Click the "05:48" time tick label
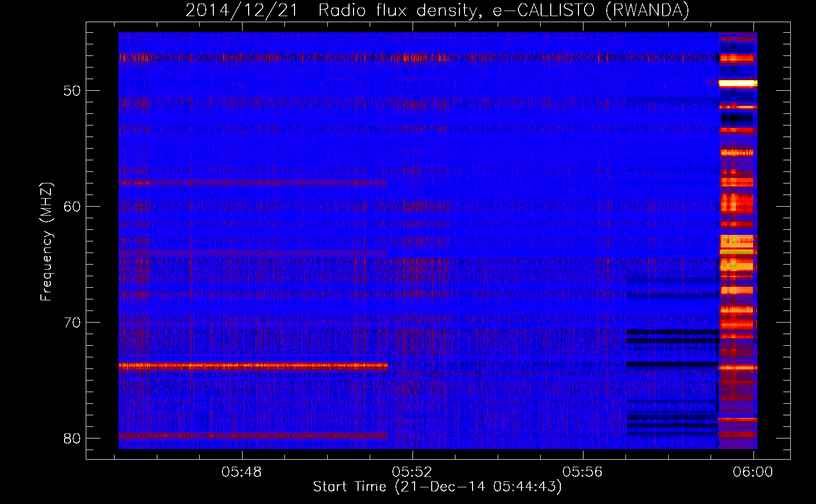 pyautogui.click(x=242, y=472)
